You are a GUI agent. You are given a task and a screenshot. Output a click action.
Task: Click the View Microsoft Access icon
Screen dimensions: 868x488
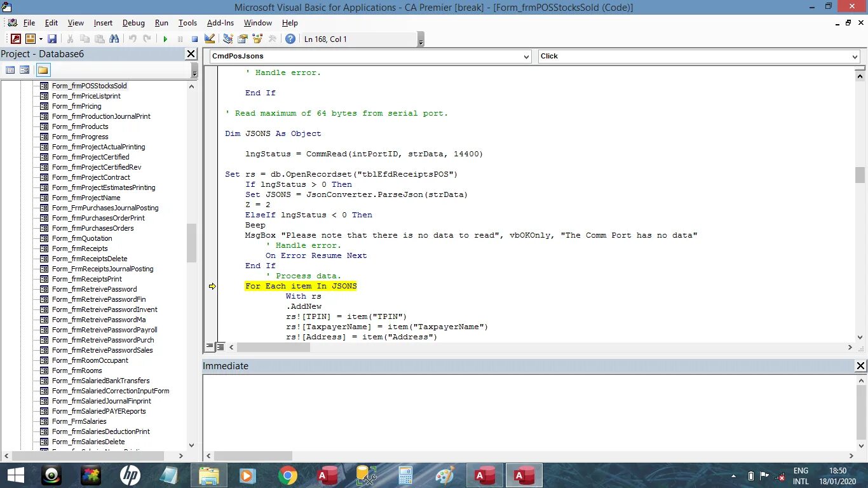(x=16, y=39)
